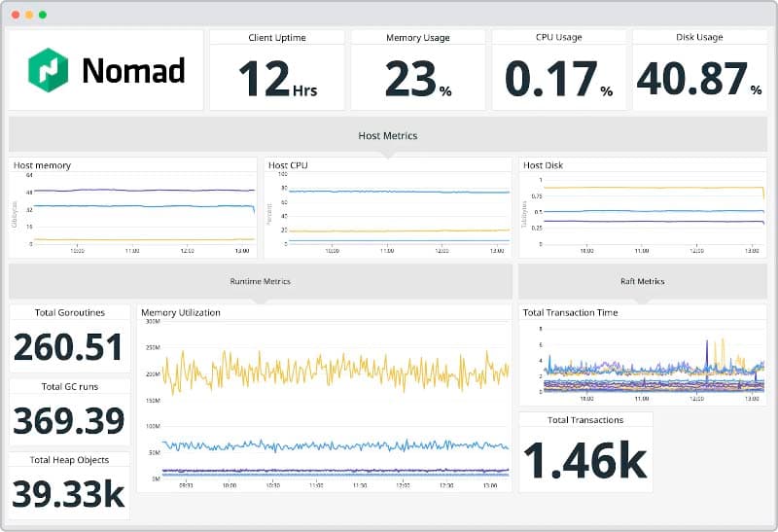
Task: Select the Client Uptime widget title
Action: click(x=277, y=38)
